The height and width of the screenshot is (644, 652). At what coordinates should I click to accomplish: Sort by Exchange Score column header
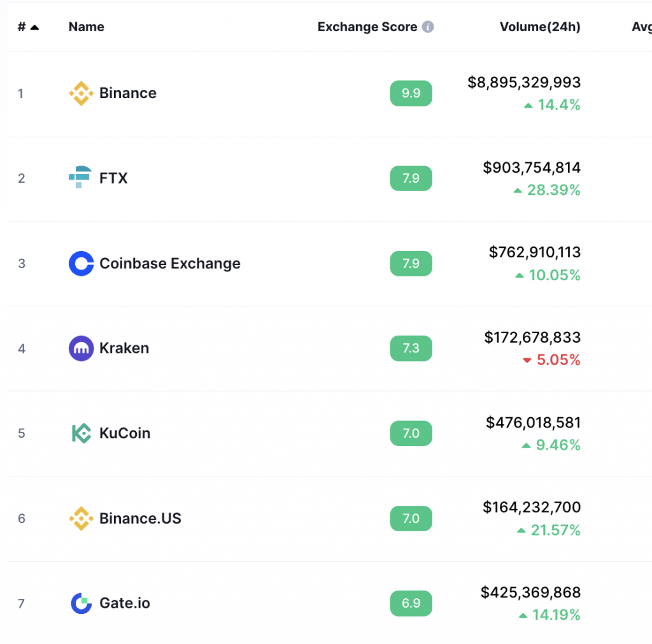pyautogui.click(x=367, y=27)
